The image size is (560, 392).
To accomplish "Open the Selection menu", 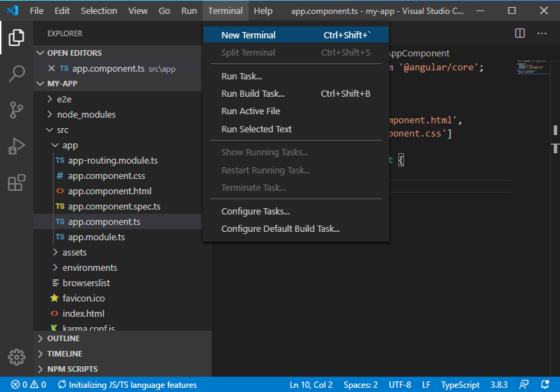I will 99,10.
